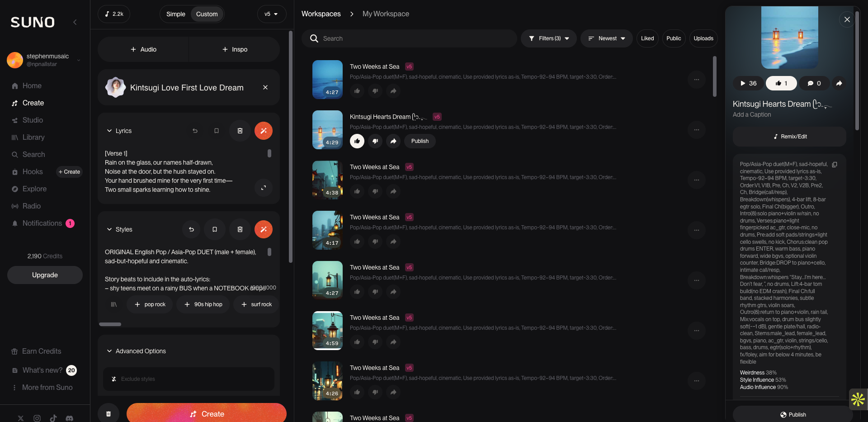
Task: Undo lyrics changes
Action: tap(195, 131)
